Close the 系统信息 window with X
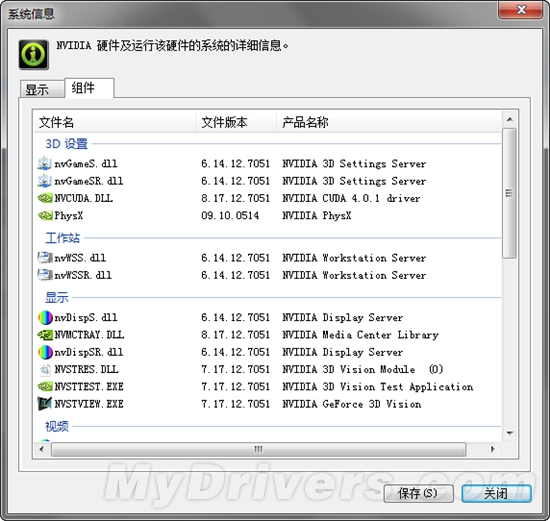Image resolution: width=550 pixels, height=521 pixels. point(521,9)
